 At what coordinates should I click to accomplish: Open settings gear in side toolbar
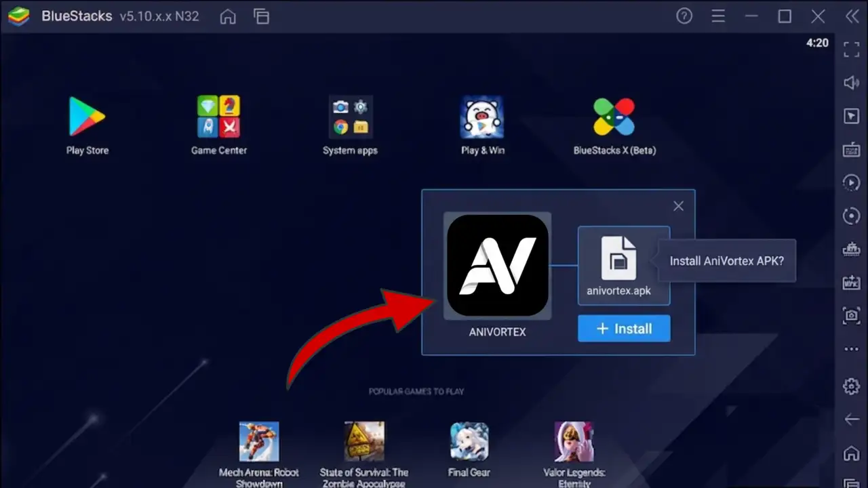click(851, 386)
